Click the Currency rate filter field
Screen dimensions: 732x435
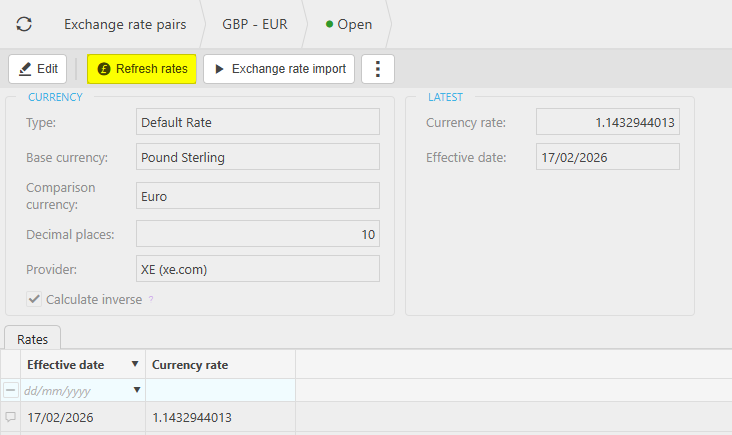coord(220,390)
